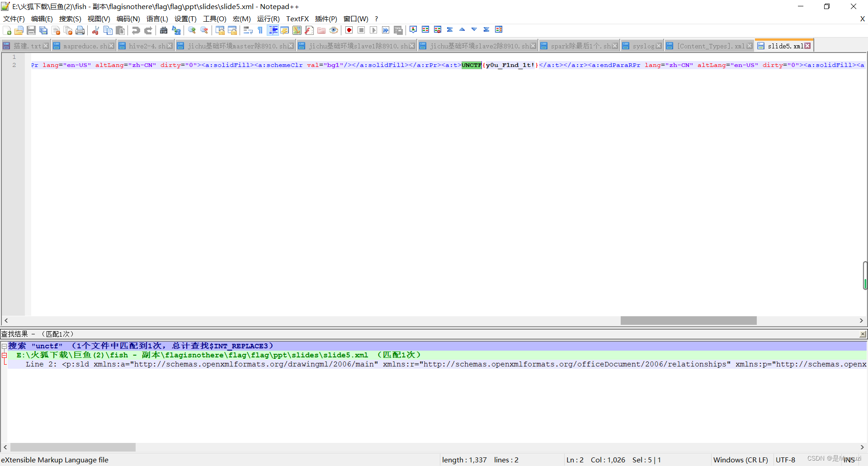This screenshot has width=868, height=466.
Task: Collapse the slide5.xml file result node
Action: tap(4, 355)
